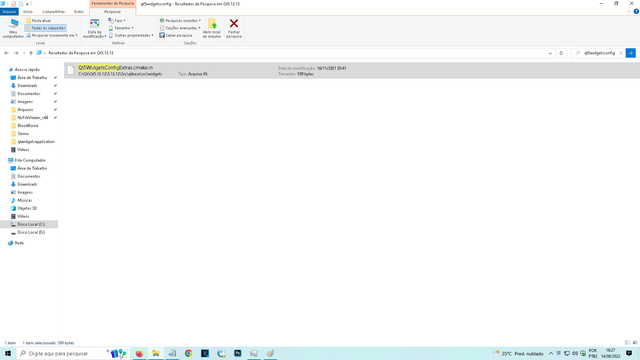Click up one level arrow
Screen dimensions: 640x360
click(x=31, y=53)
